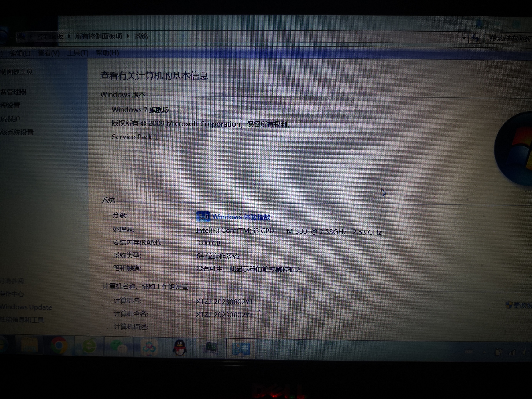Expand the arrow after 所有控制面板项 breadcrumb

[128, 36]
